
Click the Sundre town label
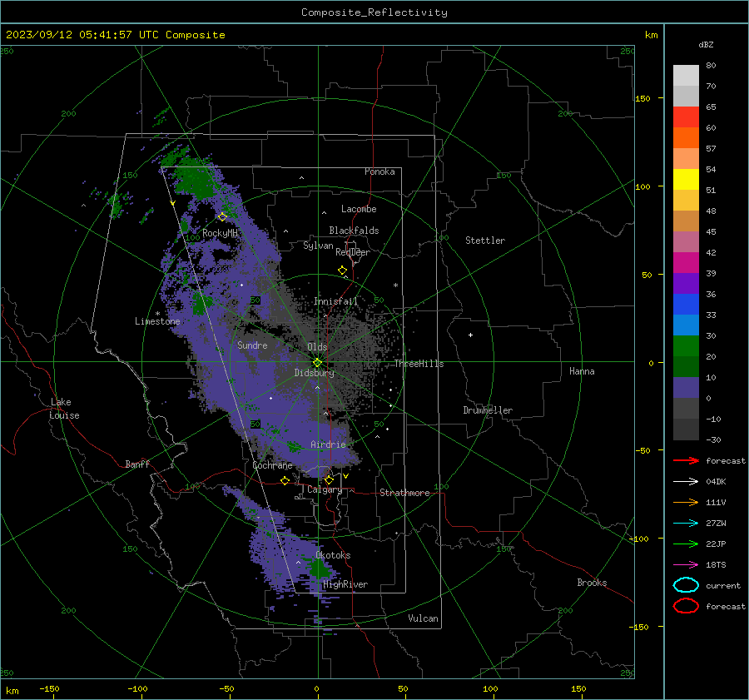coord(252,345)
